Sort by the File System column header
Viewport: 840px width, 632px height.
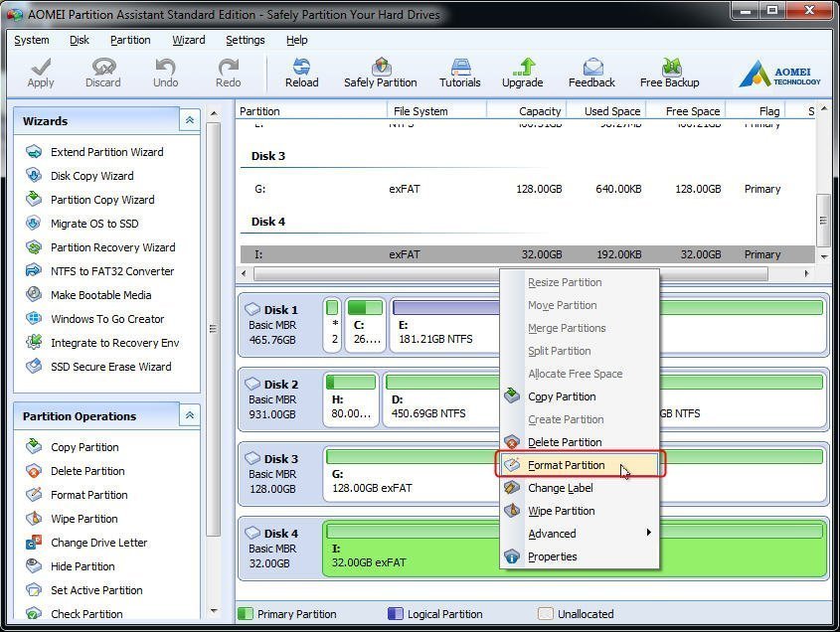tap(436, 111)
